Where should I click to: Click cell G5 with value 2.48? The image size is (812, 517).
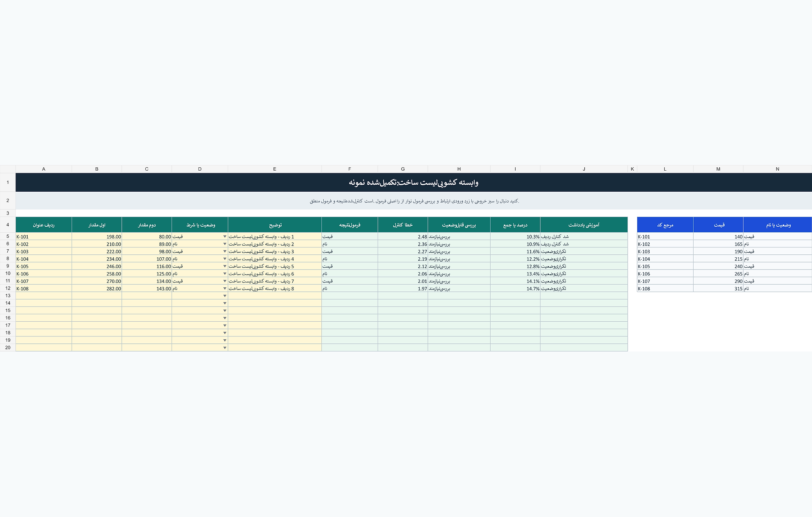[403, 236]
